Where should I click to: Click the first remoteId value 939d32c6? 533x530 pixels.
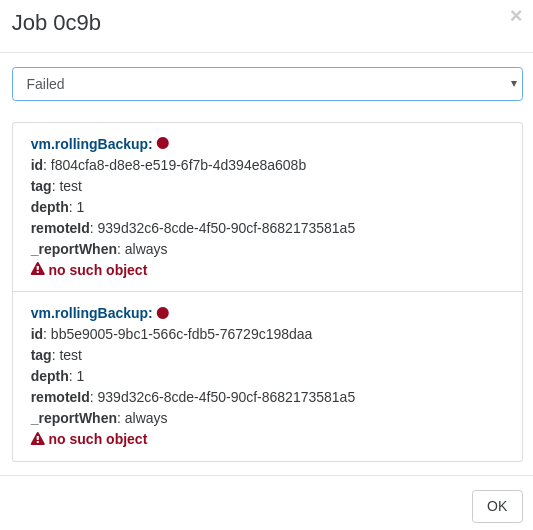tap(226, 228)
